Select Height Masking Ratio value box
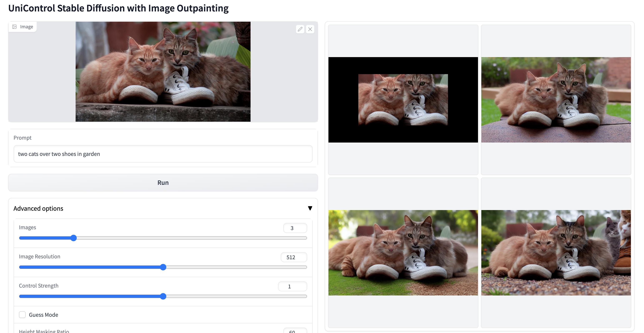The width and height of the screenshot is (644, 333). (x=295, y=331)
